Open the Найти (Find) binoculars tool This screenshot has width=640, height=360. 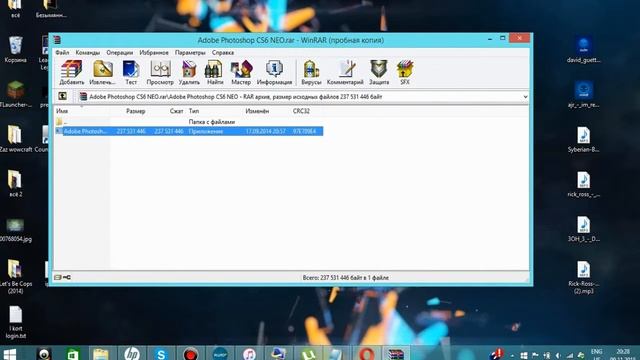(215, 73)
